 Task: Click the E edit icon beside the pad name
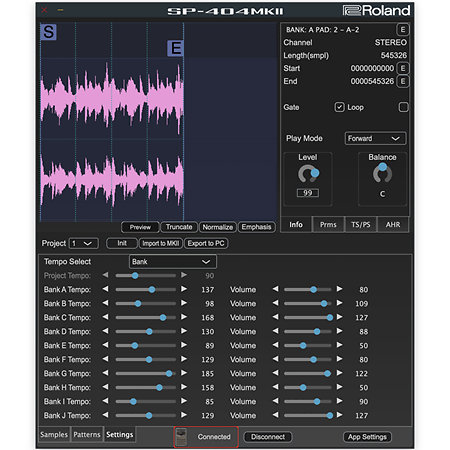point(403,30)
